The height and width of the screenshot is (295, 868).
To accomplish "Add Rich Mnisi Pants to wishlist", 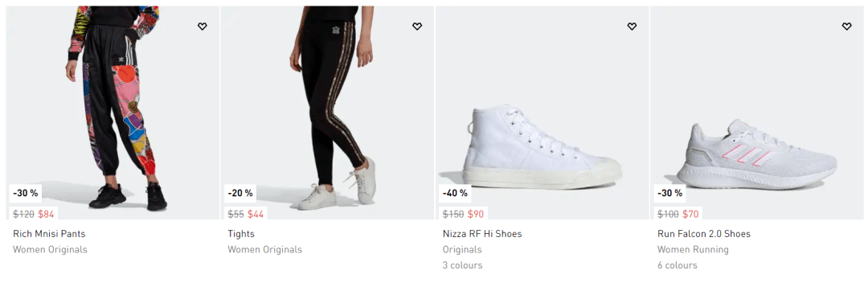I will [202, 26].
